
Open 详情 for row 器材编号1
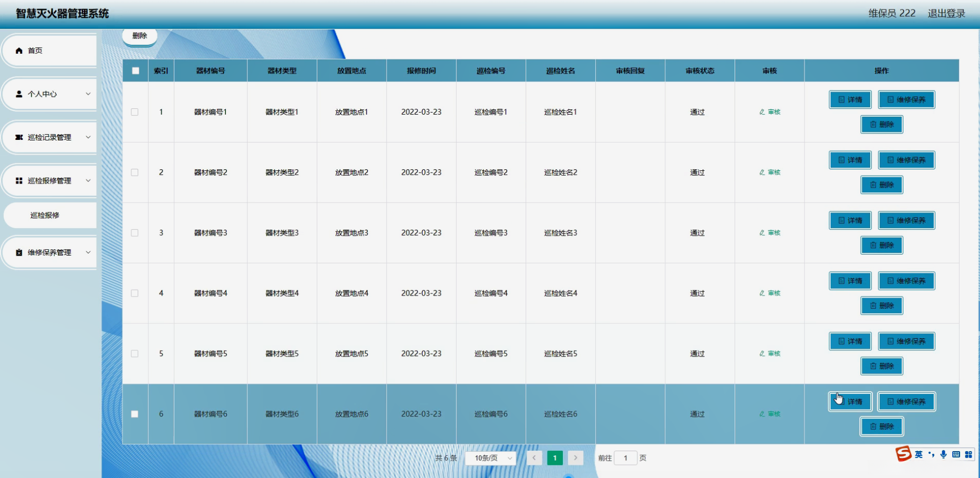(850, 100)
